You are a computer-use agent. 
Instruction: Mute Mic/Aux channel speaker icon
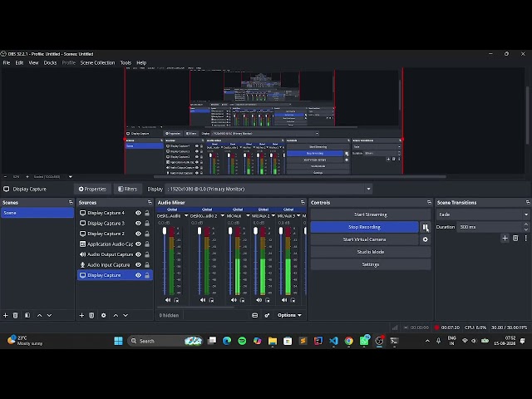(234, 300)
